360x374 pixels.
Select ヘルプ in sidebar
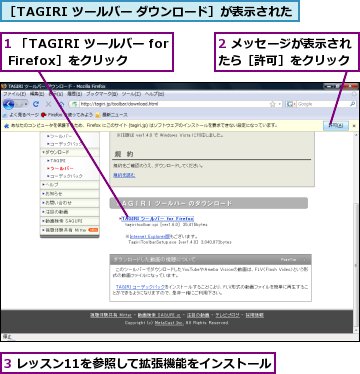70,185
